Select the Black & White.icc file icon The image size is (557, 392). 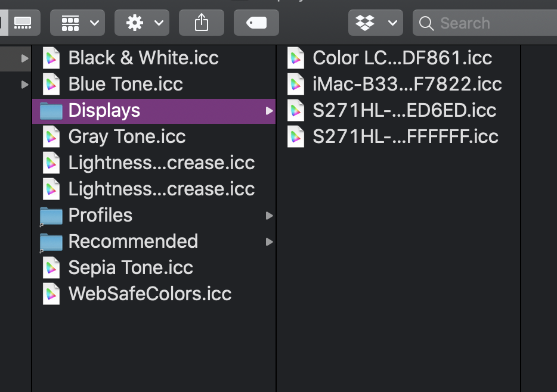pyautogui.click(x=51, y=58)
